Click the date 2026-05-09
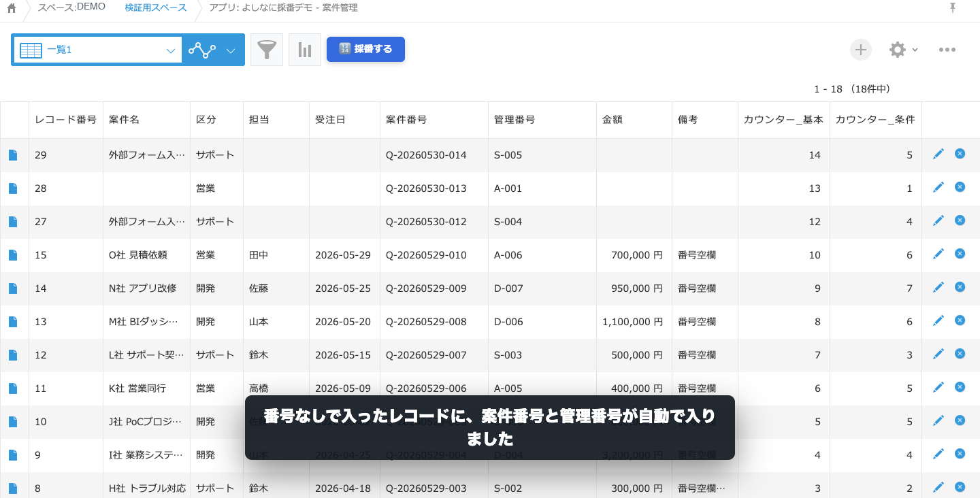The image size is (980, 498). [343, 388]
